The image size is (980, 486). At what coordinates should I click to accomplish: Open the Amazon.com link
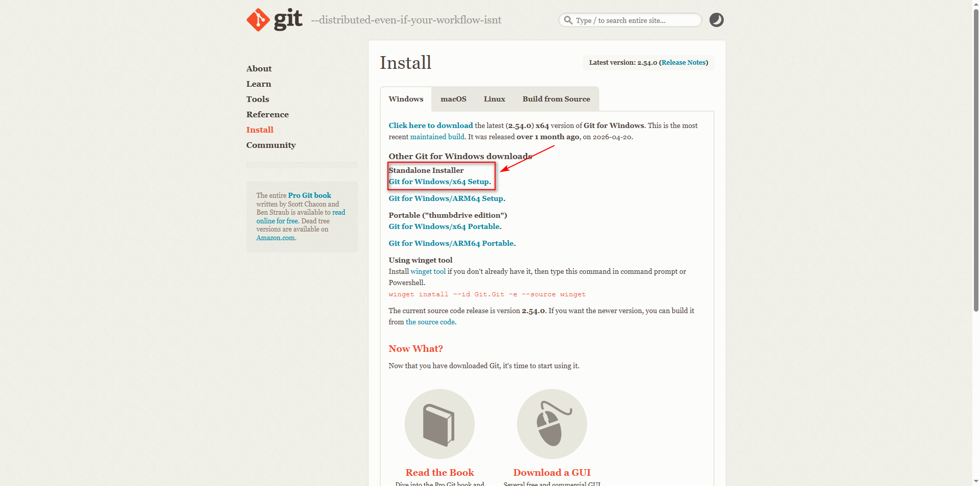[276, 238]
